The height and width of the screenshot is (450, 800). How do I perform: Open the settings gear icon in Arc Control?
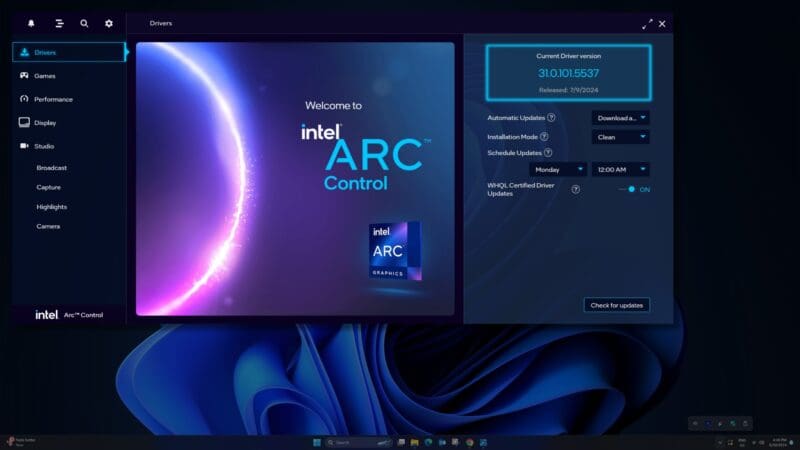point(109,23)
